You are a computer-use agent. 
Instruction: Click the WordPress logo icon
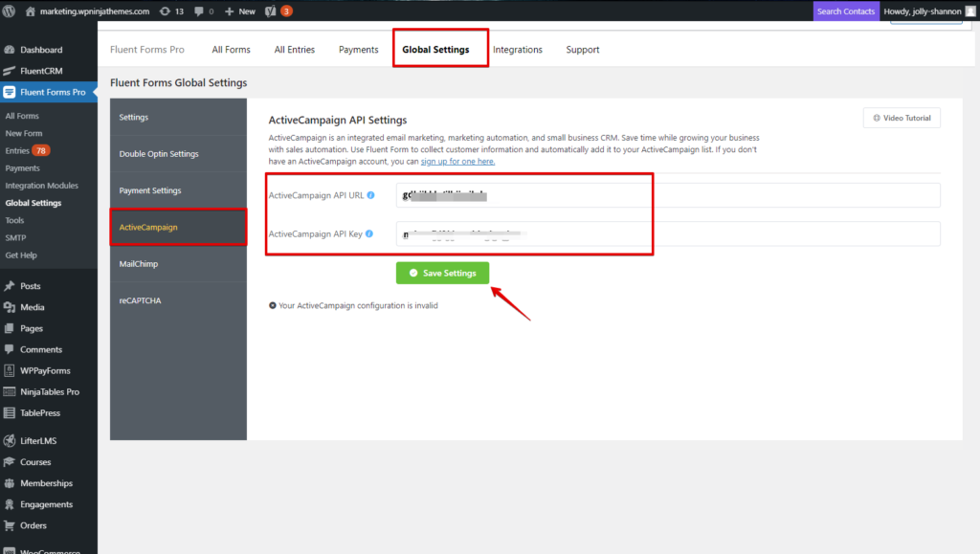[x=9, y=11]
